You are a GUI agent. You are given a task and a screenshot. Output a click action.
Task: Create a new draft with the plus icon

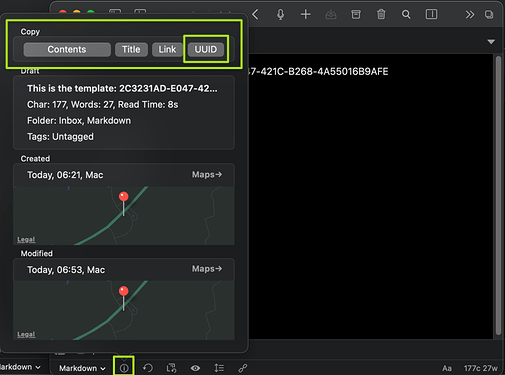(306, 14)
